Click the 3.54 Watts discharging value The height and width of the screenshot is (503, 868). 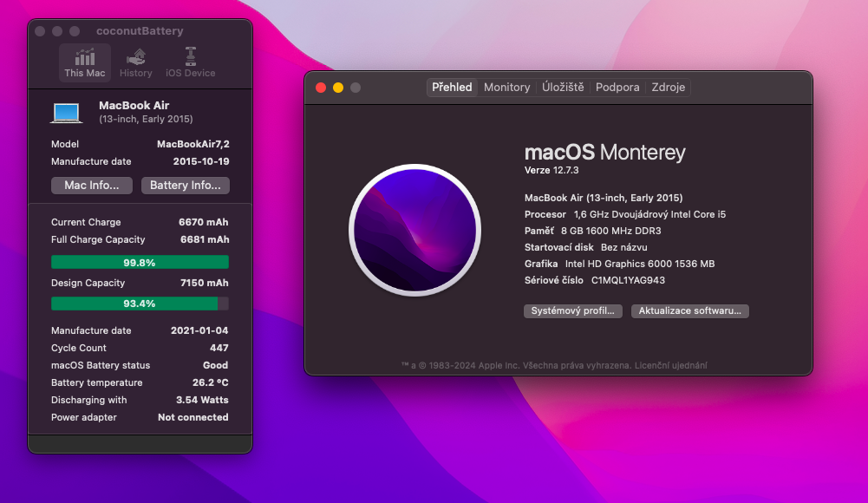[202, 400]
